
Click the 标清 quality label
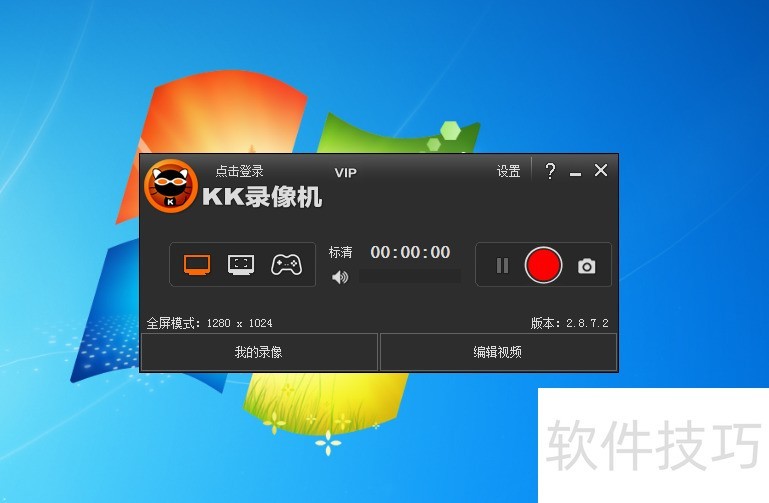coord(340,252)
